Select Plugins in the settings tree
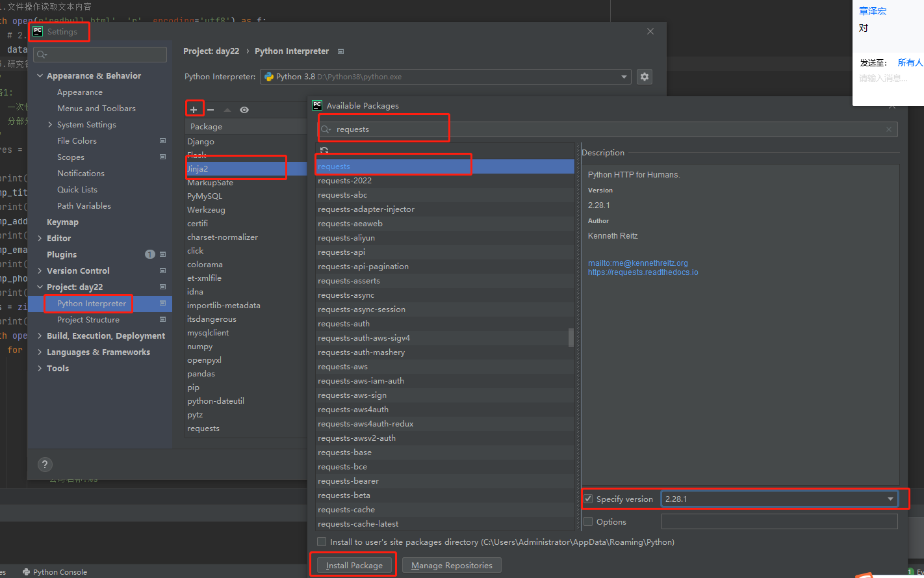 click(62, 255)
